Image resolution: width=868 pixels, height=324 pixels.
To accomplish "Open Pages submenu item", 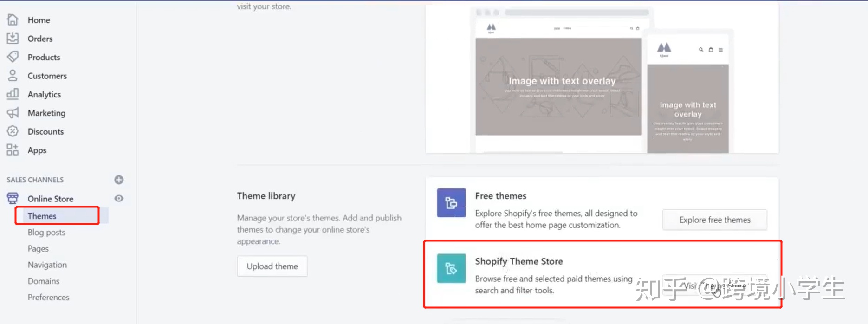I will click(x=38, y=248).
